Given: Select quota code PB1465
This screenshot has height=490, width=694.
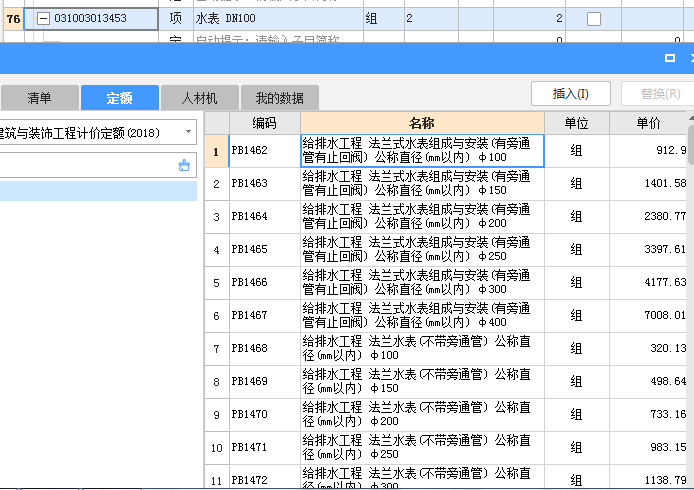Looking at the screenshot, I should tap(265, 250).
